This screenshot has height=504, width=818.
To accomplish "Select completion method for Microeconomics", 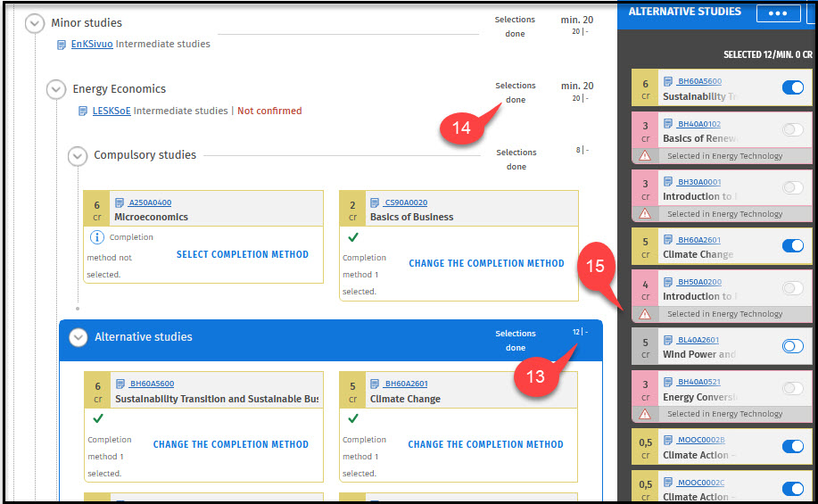I will tap(242, 254).
